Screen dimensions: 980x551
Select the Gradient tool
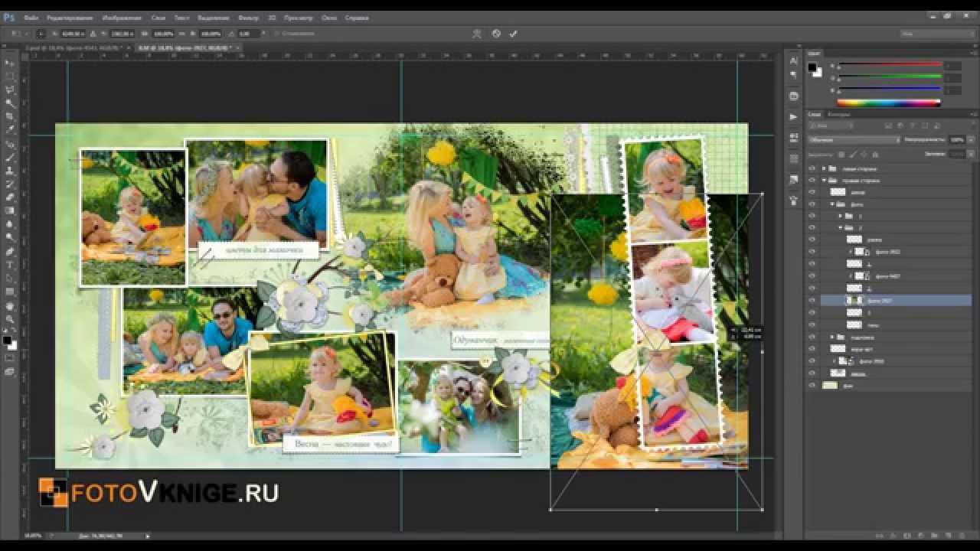point(10,210)
